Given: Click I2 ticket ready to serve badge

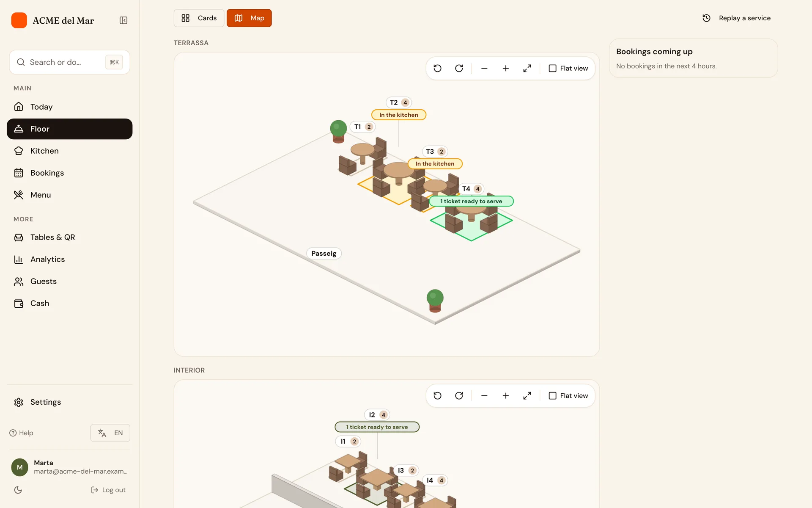Looking at the screenshot, I should [377, 427].
